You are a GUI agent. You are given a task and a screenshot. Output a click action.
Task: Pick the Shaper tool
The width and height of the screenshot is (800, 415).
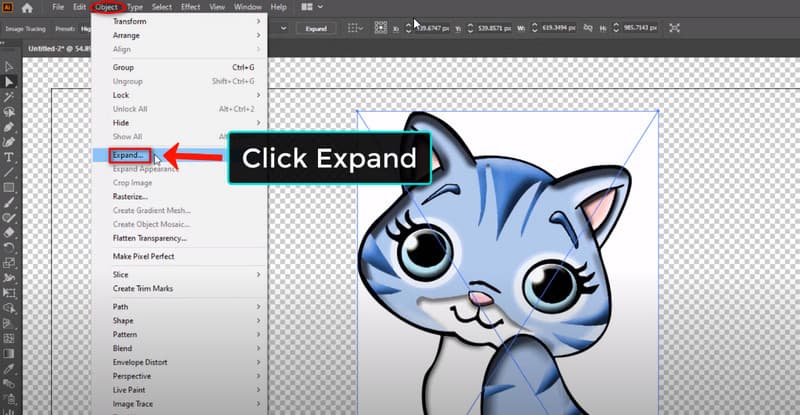pyautogui.click(x=9, y=217)
